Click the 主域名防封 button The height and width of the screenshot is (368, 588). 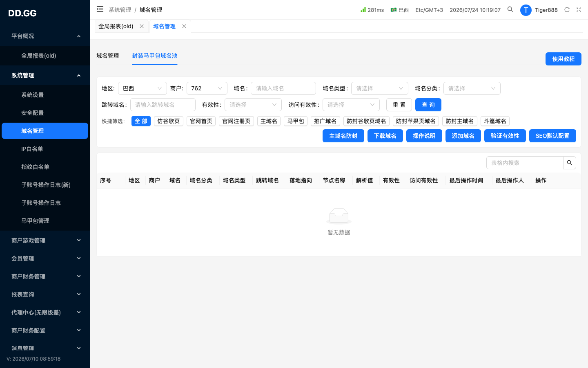click(x=343, y=136)
